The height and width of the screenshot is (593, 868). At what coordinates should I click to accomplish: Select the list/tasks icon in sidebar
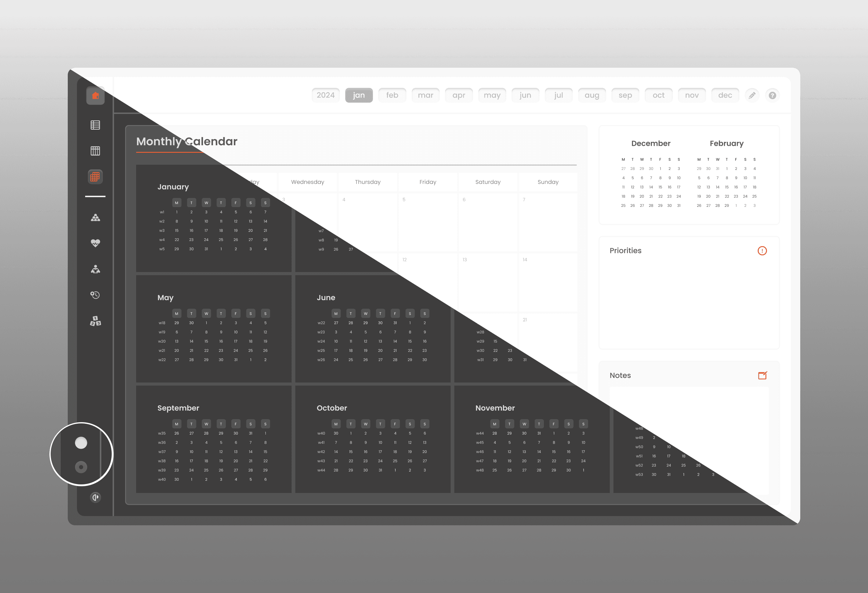[96, 124]
